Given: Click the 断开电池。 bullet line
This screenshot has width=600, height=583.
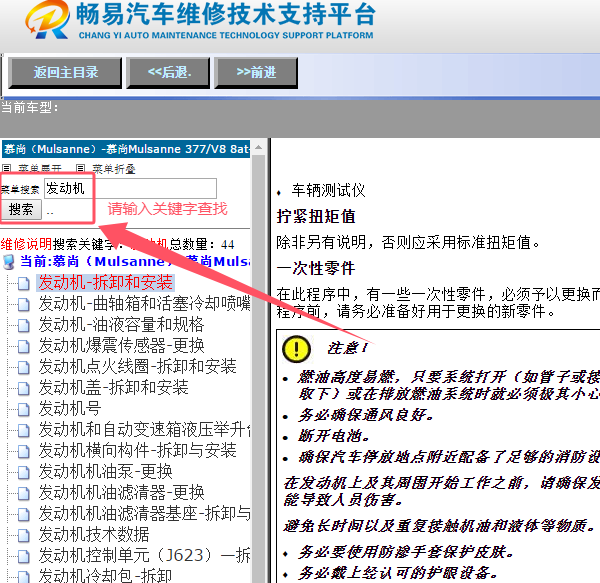Looking at the screenshot, I should point(334,436).
